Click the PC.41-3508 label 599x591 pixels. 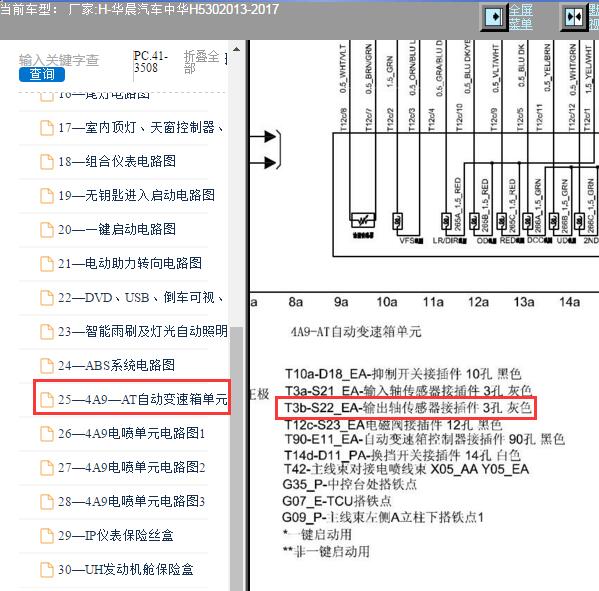[x=151, y=62]
